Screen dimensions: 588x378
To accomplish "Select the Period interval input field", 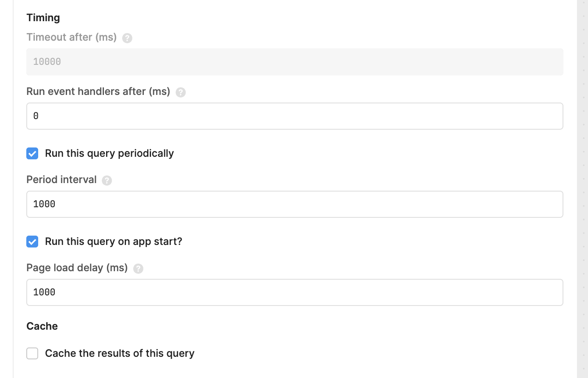I will point(295,204).
